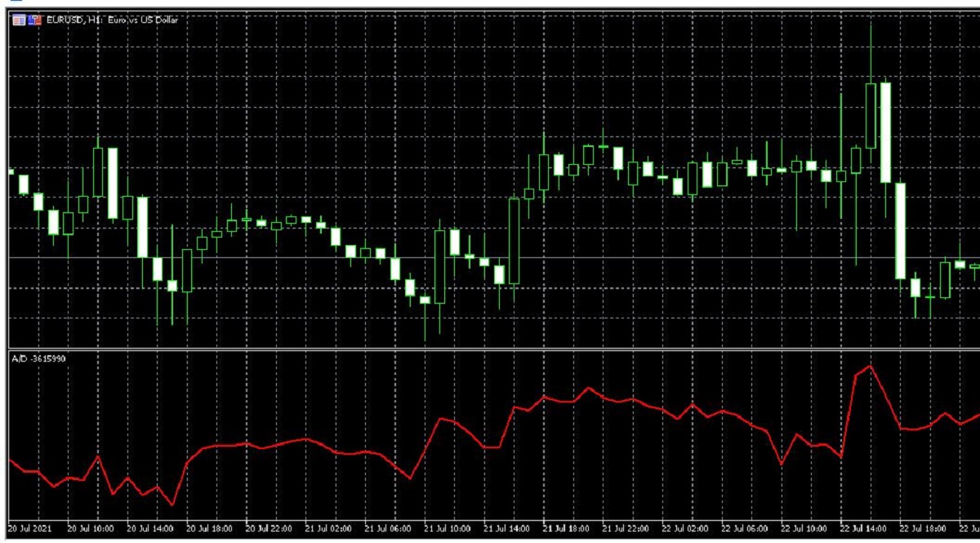The width and height of the screenshot is (980, 543).
Task: Click the 22 Jul 18:00 time label
Action: click(925, 529)
